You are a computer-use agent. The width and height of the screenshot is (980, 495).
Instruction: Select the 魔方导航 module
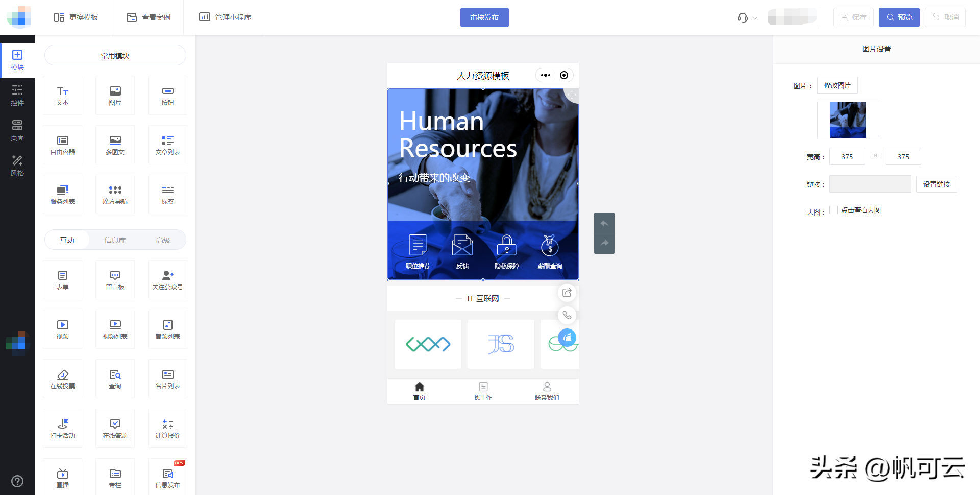point(115,195)
